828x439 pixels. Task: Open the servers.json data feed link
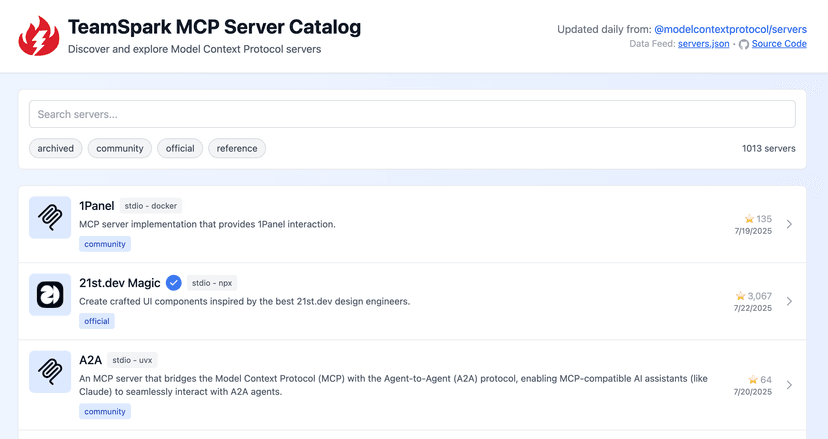(703, 44)
